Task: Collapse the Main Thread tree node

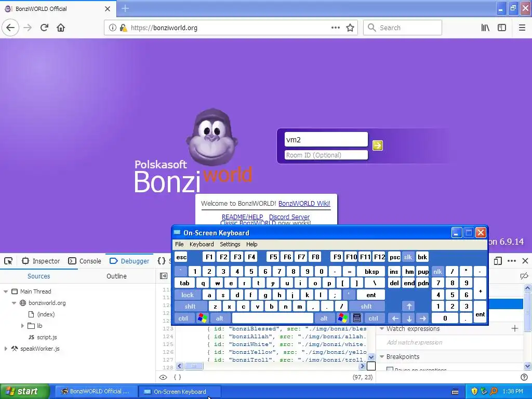Action: (x=5, y=291)
